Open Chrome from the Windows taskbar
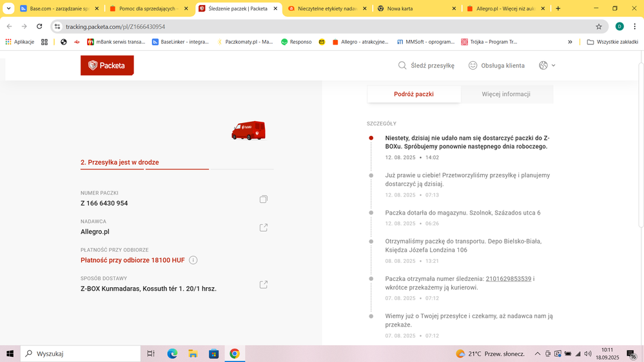The width and height of the screenshot is (644, 362). pos(235,354)
